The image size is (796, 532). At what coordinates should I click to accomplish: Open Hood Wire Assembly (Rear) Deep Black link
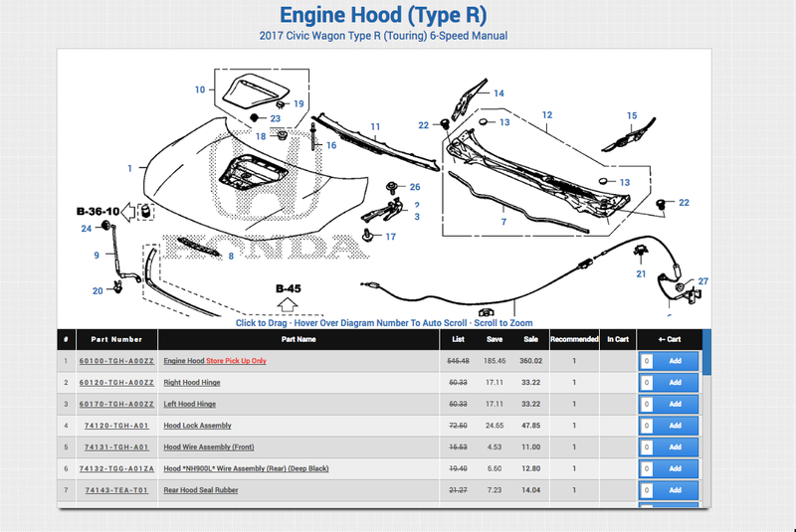coord(246,468)
